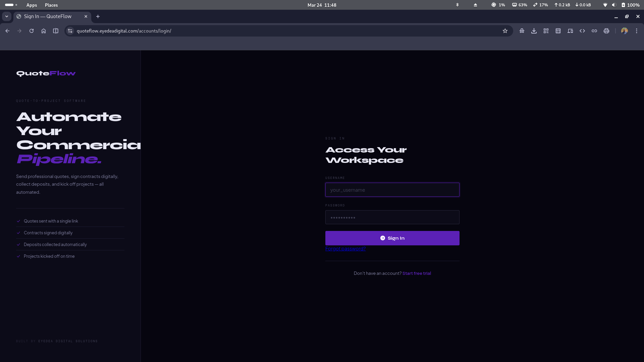Open developer tools code brackets icon
The height and width of the screenshot is (362, 644).
[x=582, y=31]
